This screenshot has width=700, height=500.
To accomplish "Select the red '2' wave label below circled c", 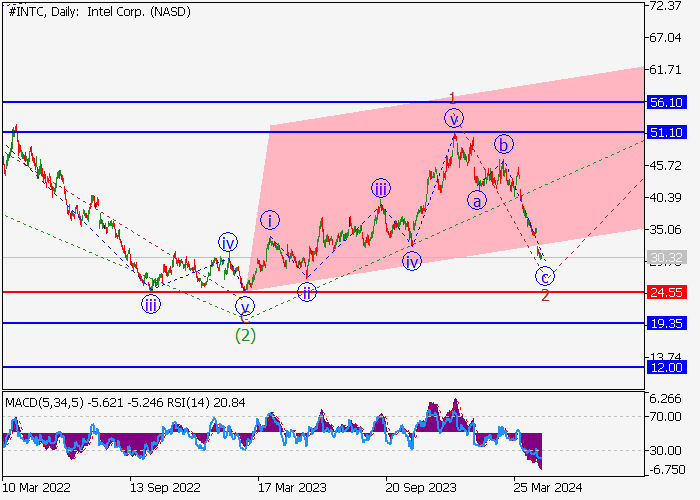I will pos(545,295).
